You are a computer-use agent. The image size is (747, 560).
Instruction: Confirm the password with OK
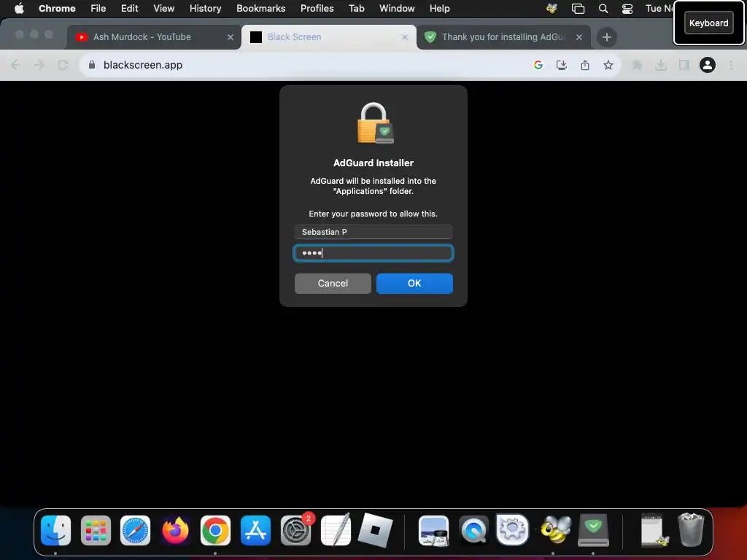(414, 284)
